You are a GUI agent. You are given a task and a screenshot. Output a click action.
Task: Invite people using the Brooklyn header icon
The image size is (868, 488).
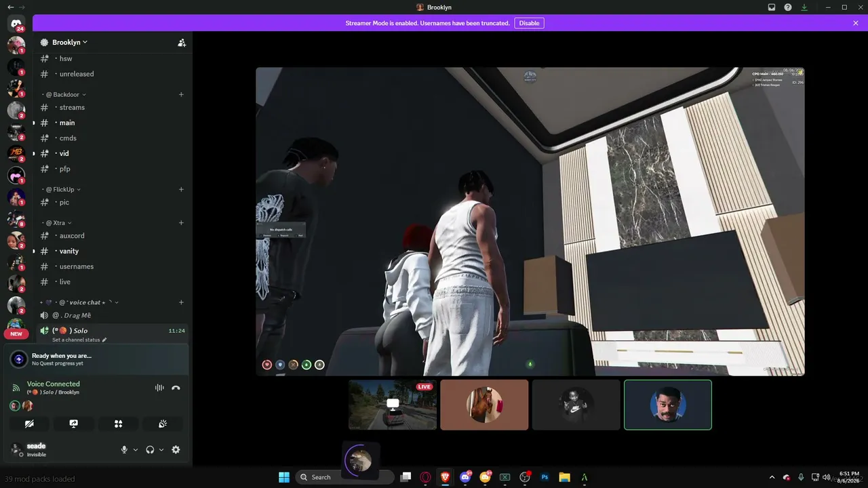pyautogui.click(x=182, y=42)
